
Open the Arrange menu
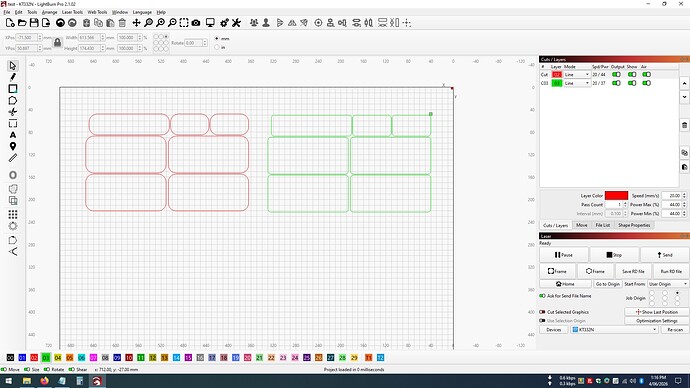pos(49,12)
